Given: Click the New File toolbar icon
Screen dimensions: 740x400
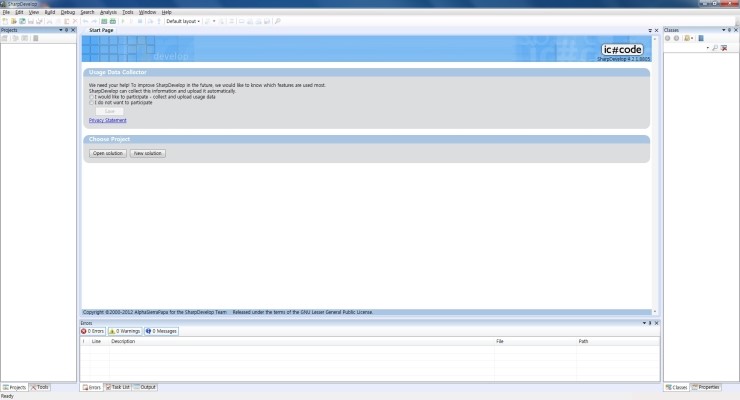Looking at the screenshot, I should pos(5,21).
